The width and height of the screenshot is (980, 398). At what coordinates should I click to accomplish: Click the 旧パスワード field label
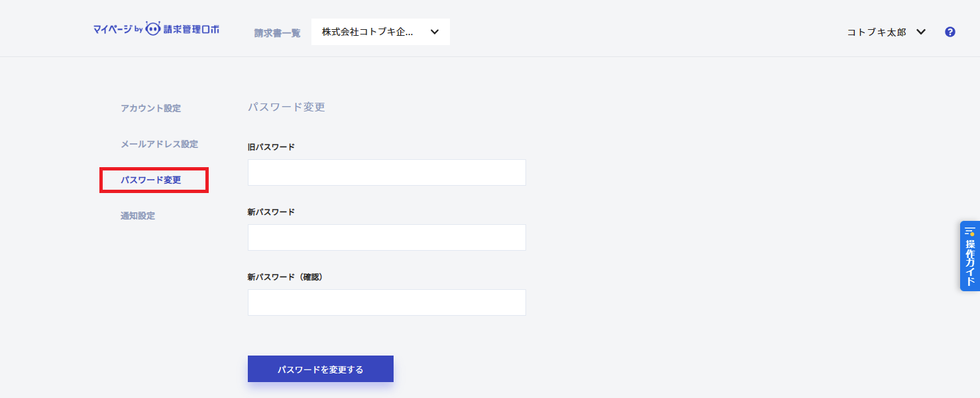coord(271,147)
